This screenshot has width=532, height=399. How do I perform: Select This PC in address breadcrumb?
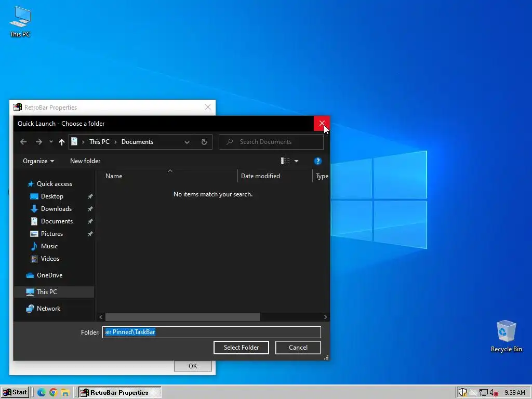(x=99, y=142)
